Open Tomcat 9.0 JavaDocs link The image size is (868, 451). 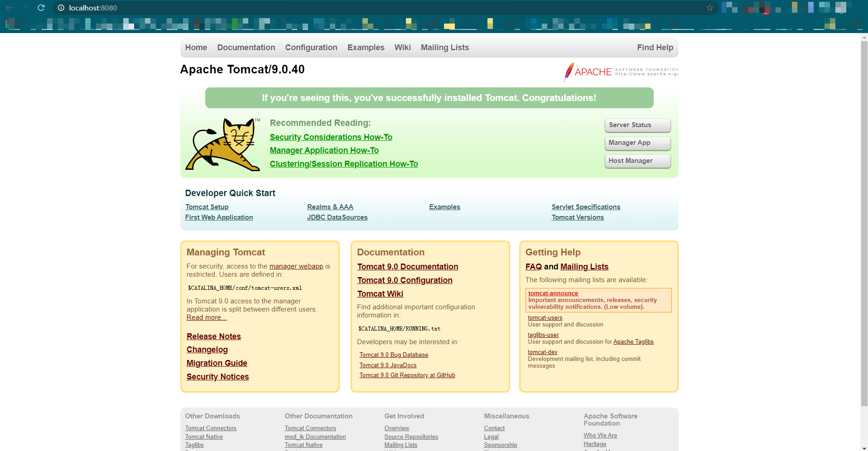(388, 365)
